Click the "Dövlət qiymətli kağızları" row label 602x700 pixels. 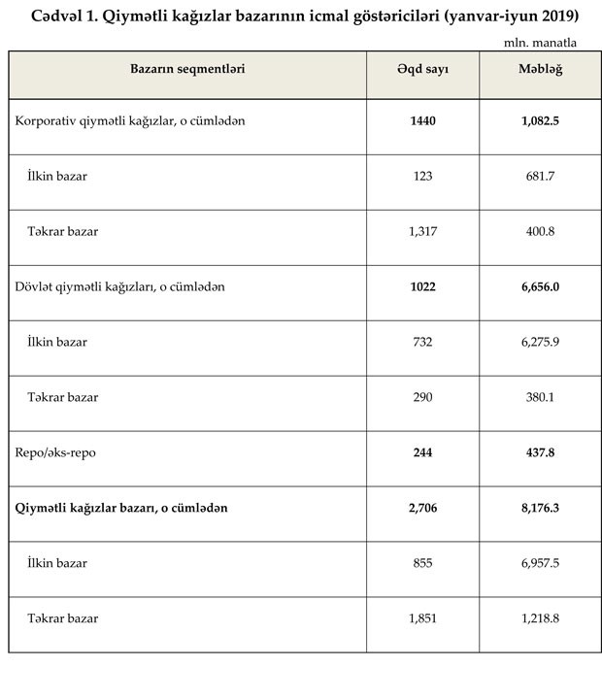[x=120, y=286]
